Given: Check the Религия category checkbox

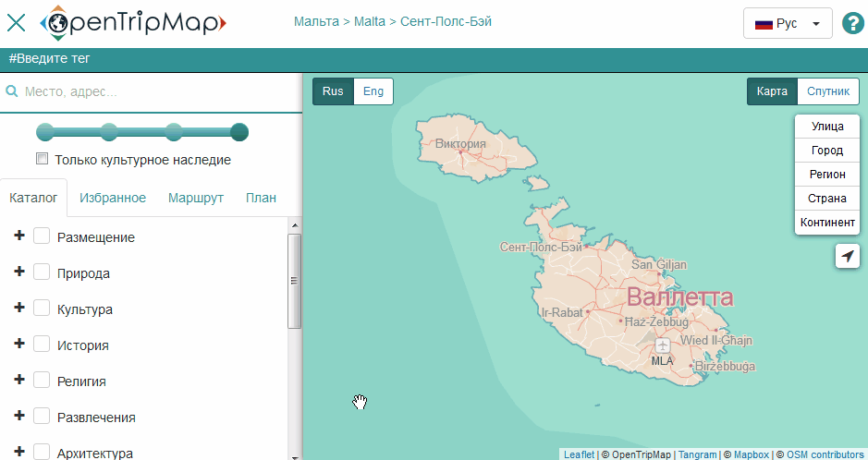Looking at the screenshot, I should click(x=42, y=381).
